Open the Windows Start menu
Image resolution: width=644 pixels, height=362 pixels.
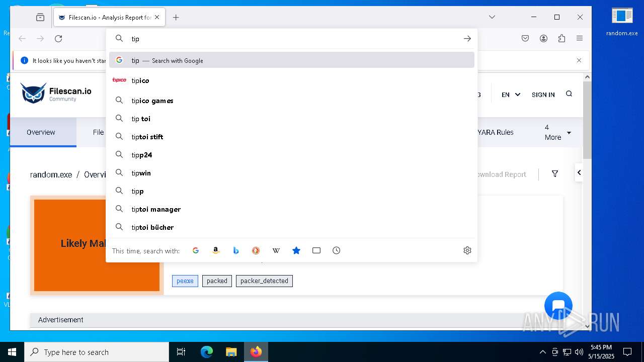pyautogui.click(x=12, y=352)
